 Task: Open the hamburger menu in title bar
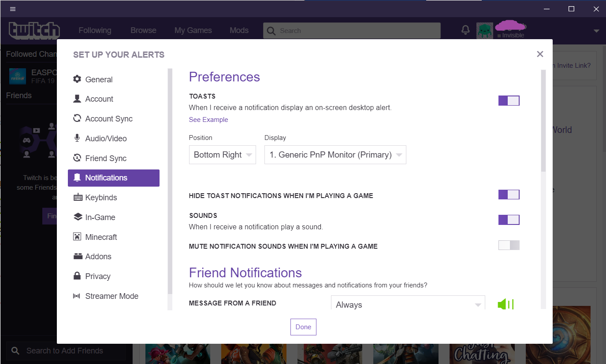coord(13,9)
